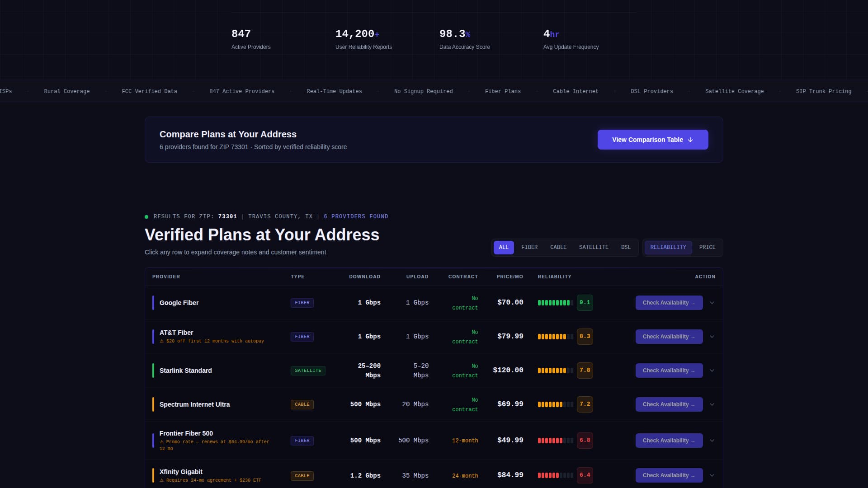Click AT&T $20 off autopay warning note
The width and height of the screenshot is (868, 488).
pos(212,341)
